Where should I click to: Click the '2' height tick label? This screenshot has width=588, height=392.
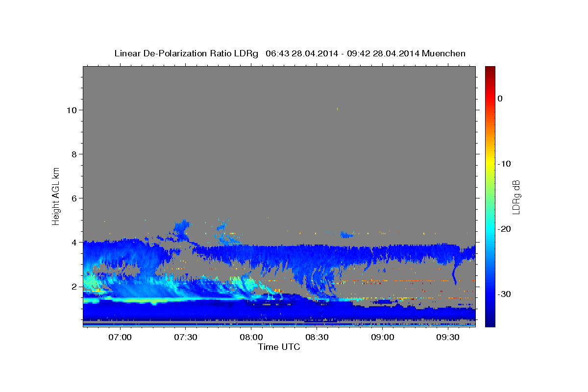coord(75,287)
